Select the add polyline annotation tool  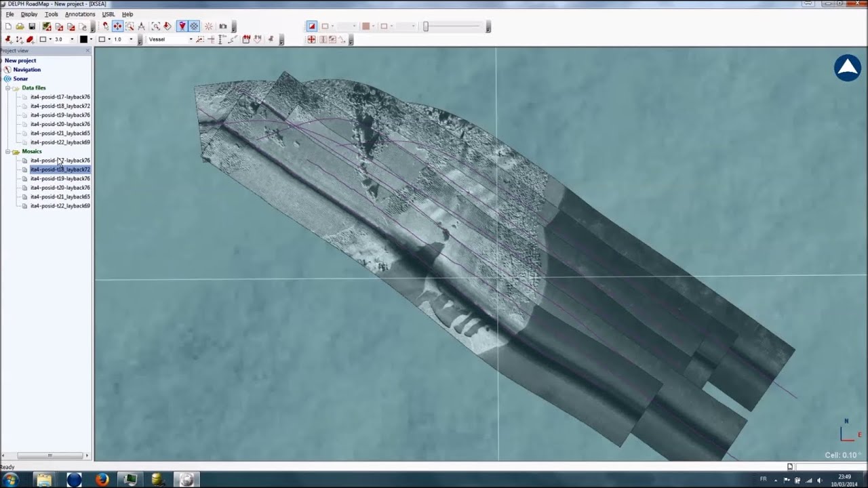pyautogui.click(x=19, y=39)
